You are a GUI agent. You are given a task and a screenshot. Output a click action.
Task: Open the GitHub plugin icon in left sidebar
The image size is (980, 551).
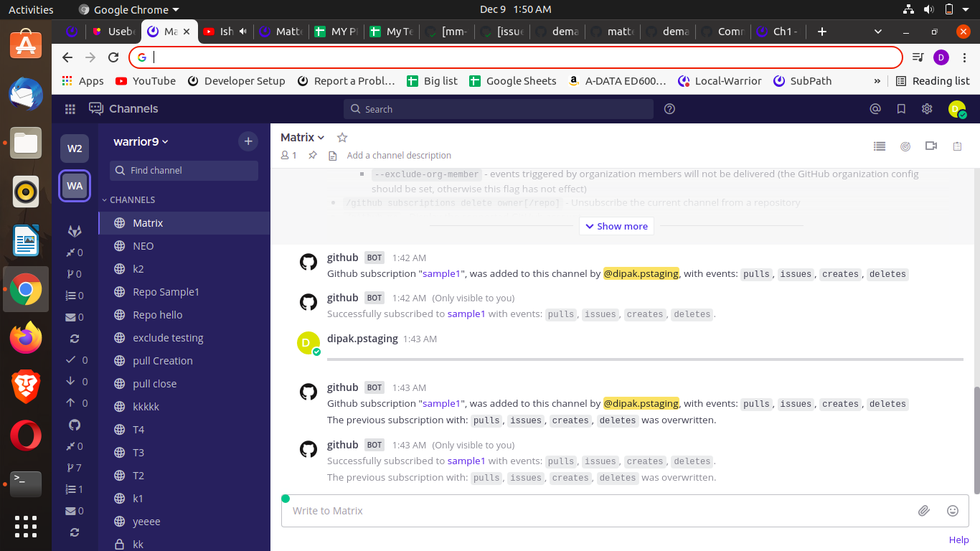coord(74,425)
